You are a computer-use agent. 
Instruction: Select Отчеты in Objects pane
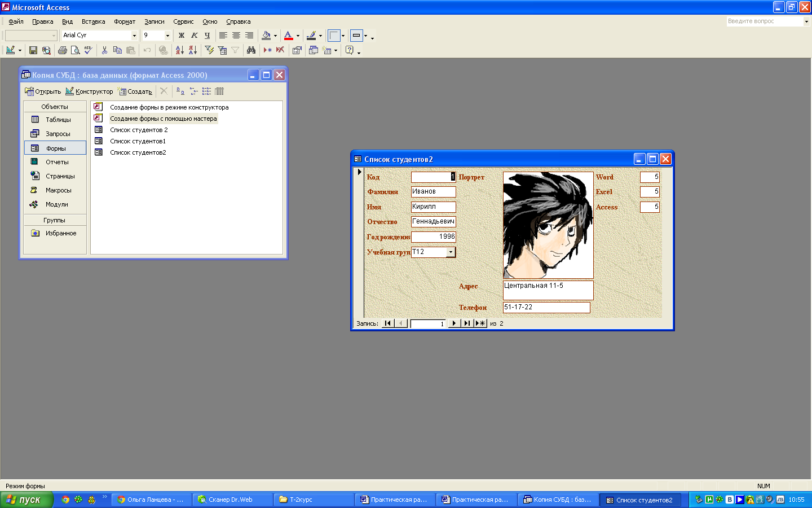click(55, 162)
